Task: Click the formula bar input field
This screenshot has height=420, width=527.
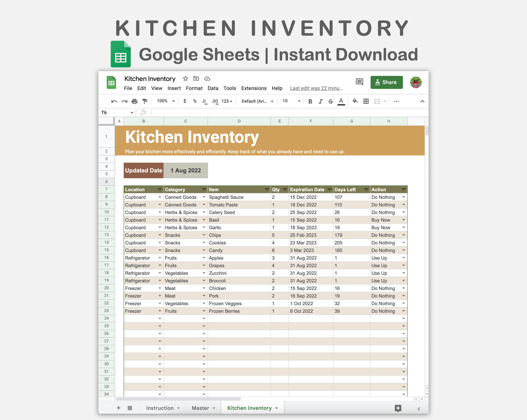Action: pos(219,112)
